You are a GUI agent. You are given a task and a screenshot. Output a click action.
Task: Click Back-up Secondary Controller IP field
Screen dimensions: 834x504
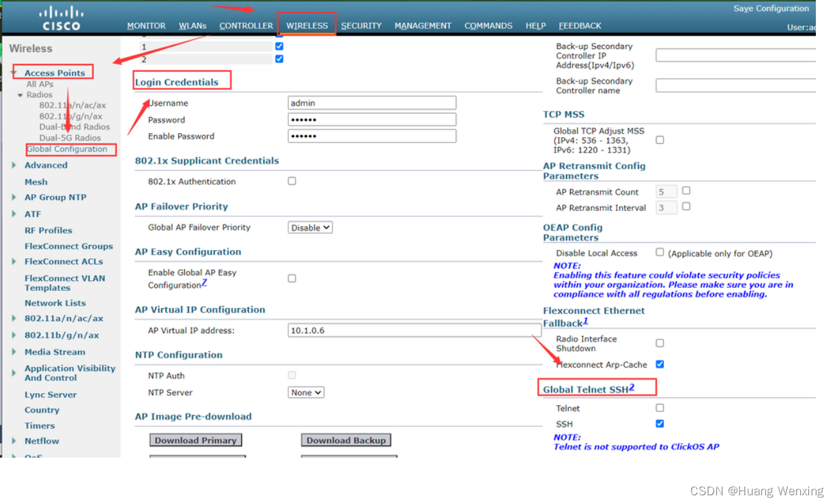click(x=736, y=55)
